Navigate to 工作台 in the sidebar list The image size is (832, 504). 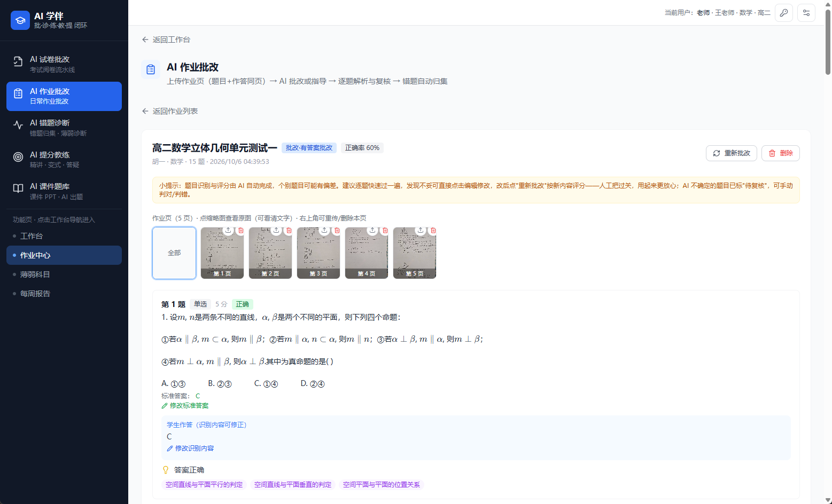64,236
